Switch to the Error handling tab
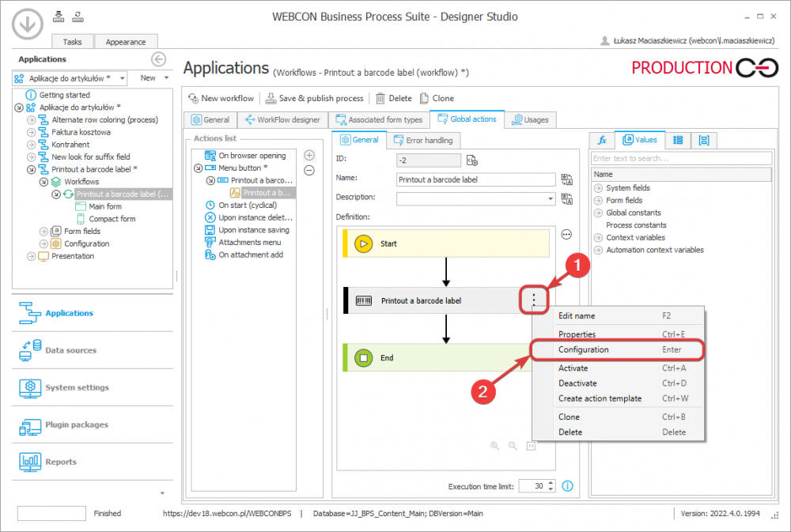Screen dimensions: 791x532 (424, 140)
